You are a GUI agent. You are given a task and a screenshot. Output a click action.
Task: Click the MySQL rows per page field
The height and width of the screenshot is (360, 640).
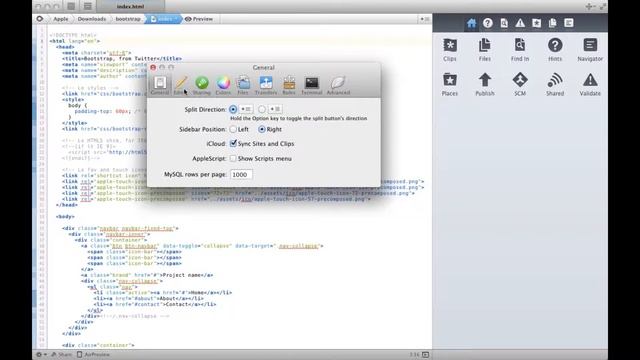tap(241, 175)
